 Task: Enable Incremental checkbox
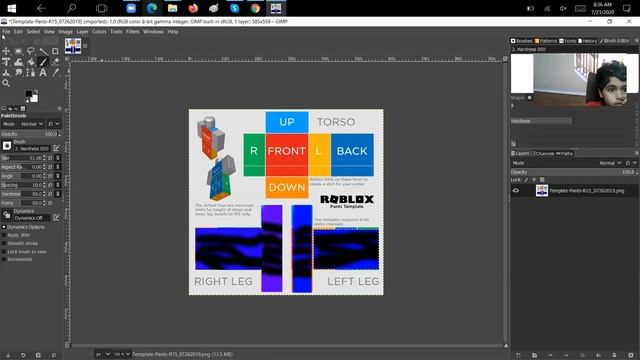(4, 259)
